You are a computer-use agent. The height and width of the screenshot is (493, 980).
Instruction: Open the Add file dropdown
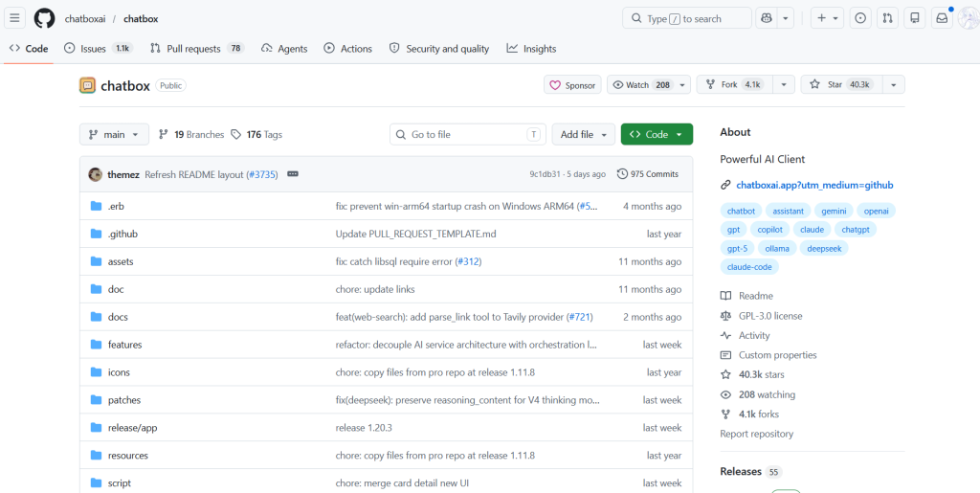coord(584,134)
